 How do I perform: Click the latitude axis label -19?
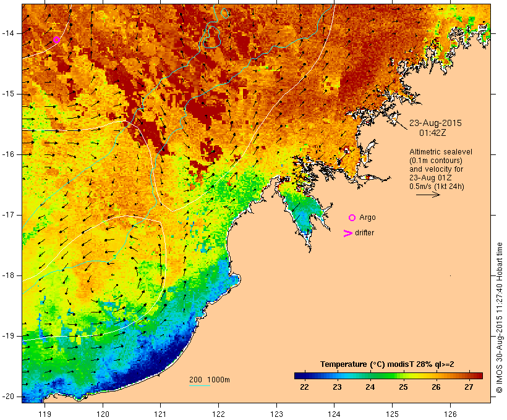[8, 336]
